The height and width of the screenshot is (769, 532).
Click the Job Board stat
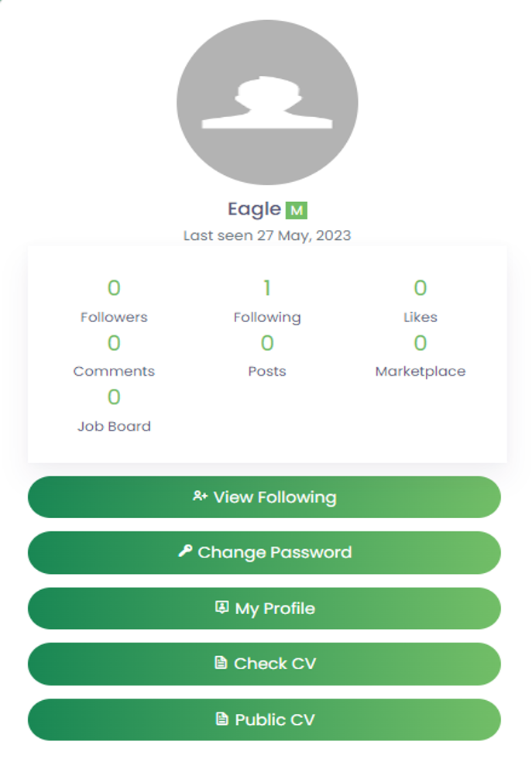(114, 410)
